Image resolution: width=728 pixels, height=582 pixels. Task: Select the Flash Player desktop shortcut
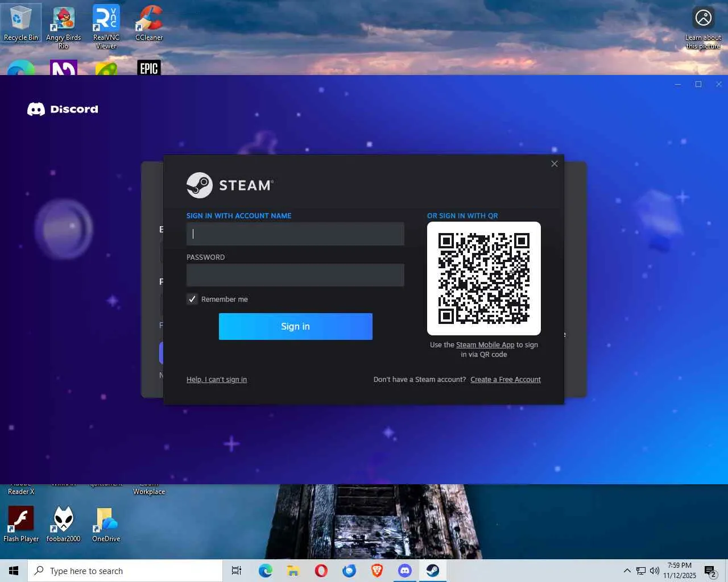(21, 524)
